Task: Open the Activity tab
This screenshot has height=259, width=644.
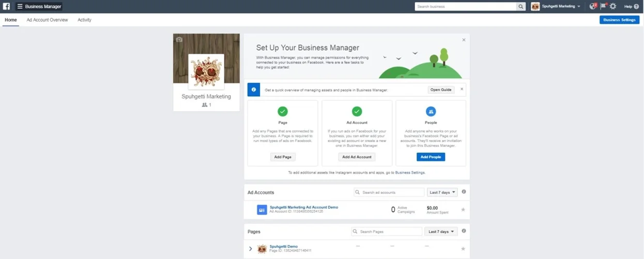Action: point(84,20)
